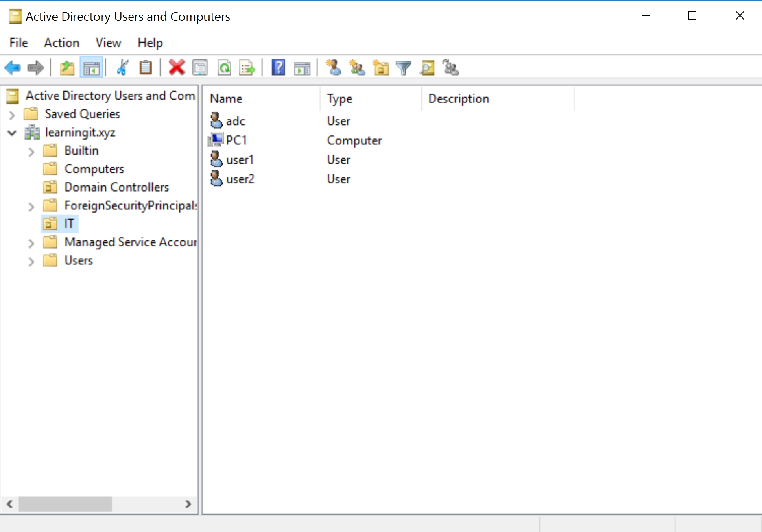Click the blue Help question mark icon

tap(278, 68)
